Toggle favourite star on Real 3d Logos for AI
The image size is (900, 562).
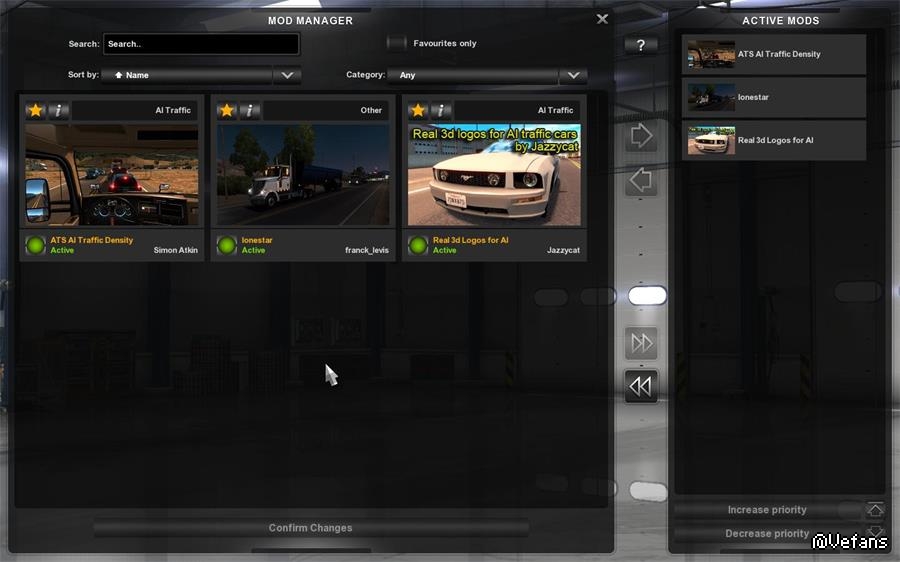point(418,110)
